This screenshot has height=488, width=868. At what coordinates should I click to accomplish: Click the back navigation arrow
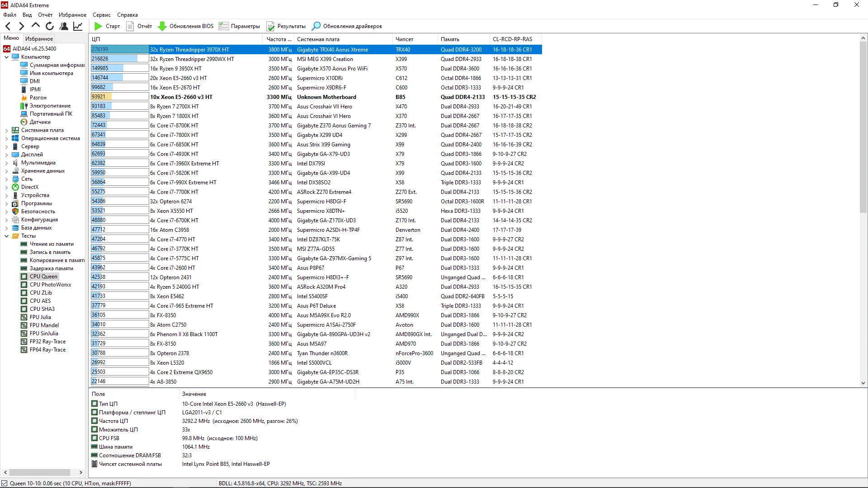[8, 26]
